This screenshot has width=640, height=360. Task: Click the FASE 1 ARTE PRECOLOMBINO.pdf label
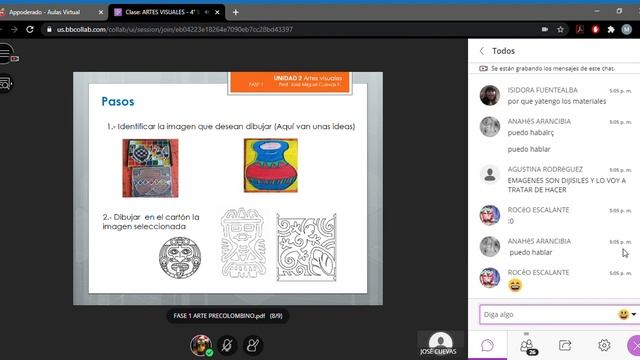[x=228, y=316]
